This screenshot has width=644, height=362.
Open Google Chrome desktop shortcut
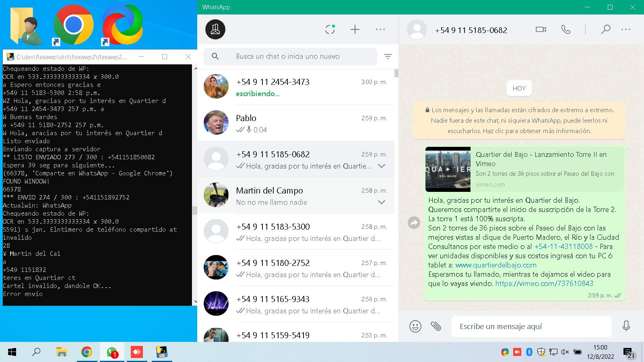click(73, 25)
